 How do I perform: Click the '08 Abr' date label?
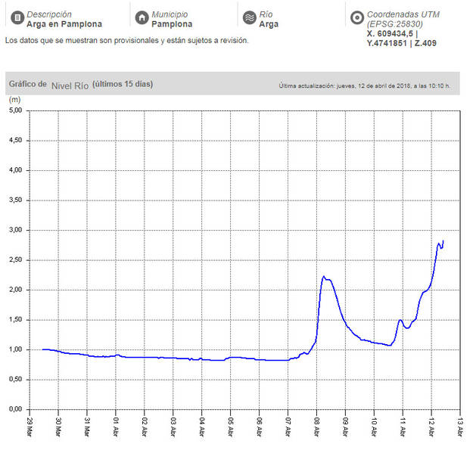316,427
